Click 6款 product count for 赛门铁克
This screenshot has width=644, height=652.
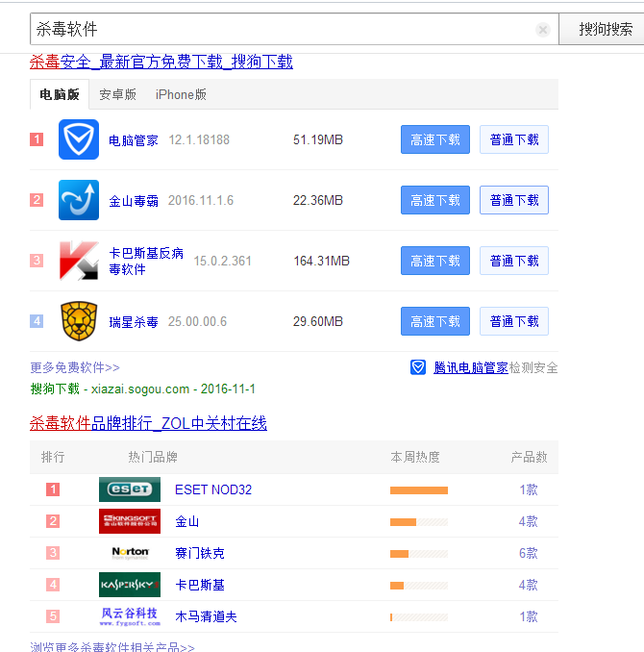pyautogui.click(x=529, y=553)
